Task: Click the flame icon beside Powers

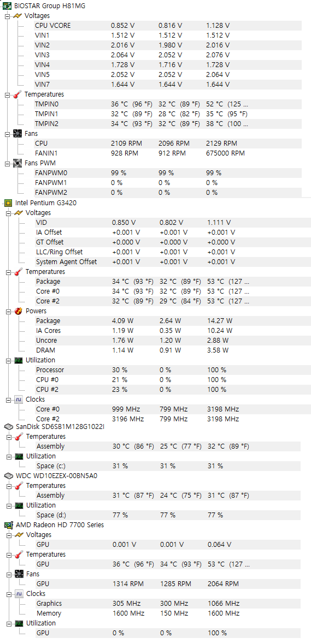Action: pyautogui.click(x=18, y=311)
